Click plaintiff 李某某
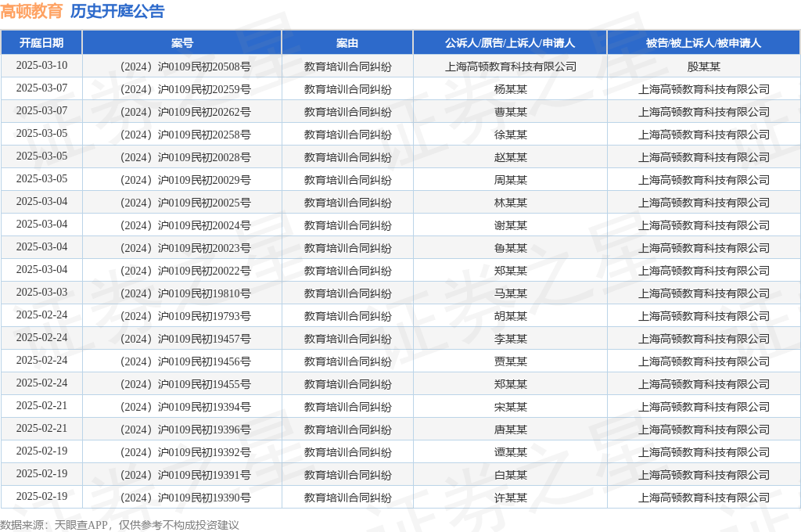 (510, 339)
